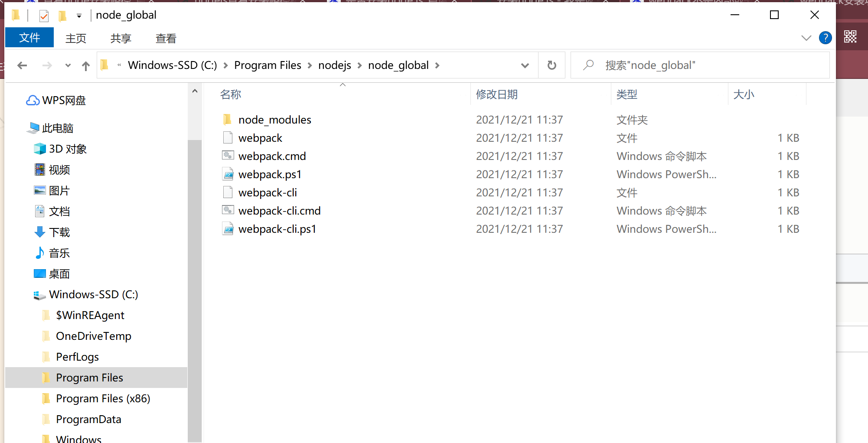Open Program Files (x86) in sidebar
Screen dimensions: 868x443
[x=103, y=399]
